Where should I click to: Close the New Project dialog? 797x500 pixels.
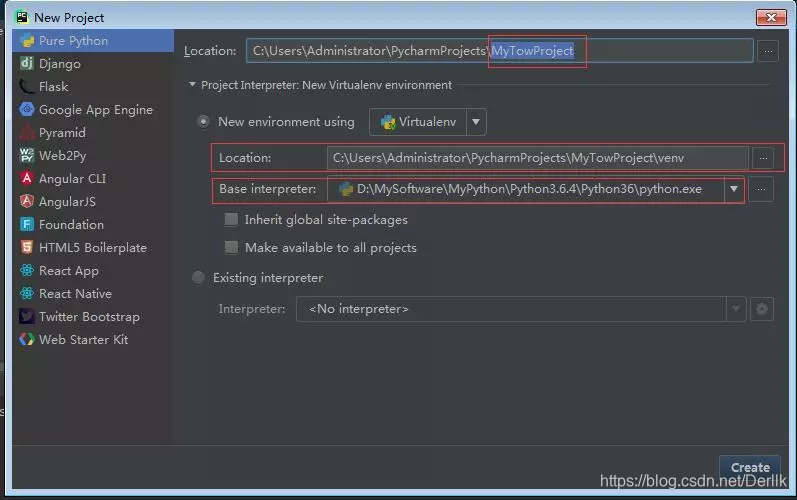click(771, 17)
